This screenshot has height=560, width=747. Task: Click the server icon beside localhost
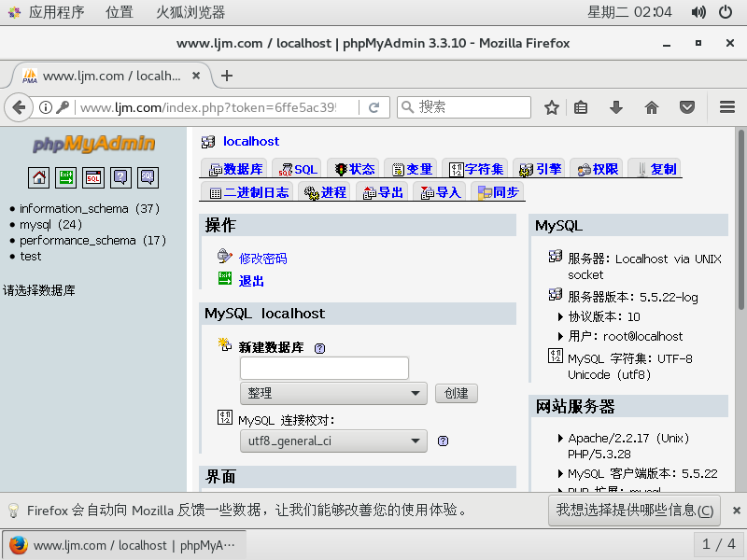tap(208, 142)
